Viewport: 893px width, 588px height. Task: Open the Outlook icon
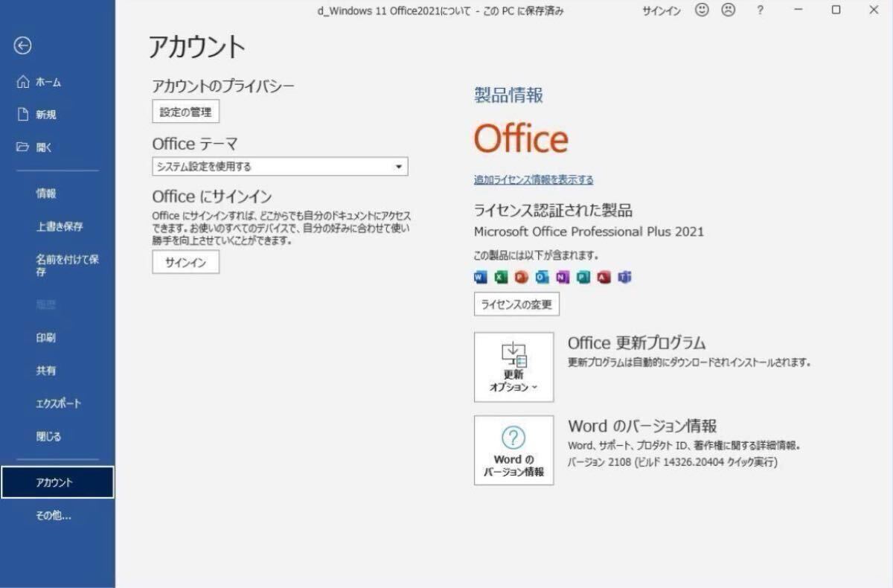click(542, 277)
